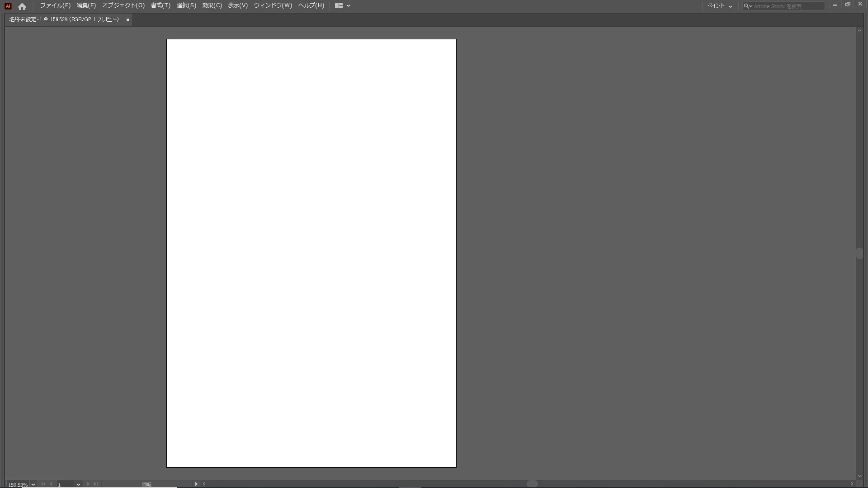Go to previous artboard arrow

pos(51,484)
